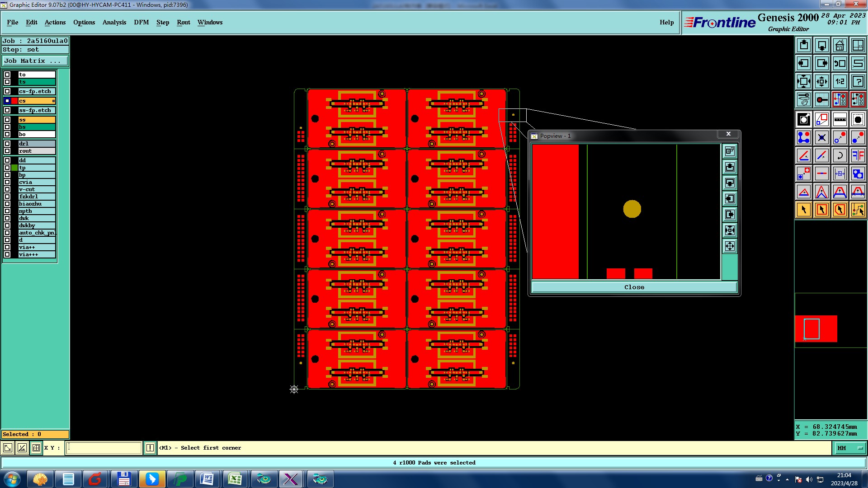Click the Windows menu item
Screen dimensions: 868x488
tap(210, 22)
